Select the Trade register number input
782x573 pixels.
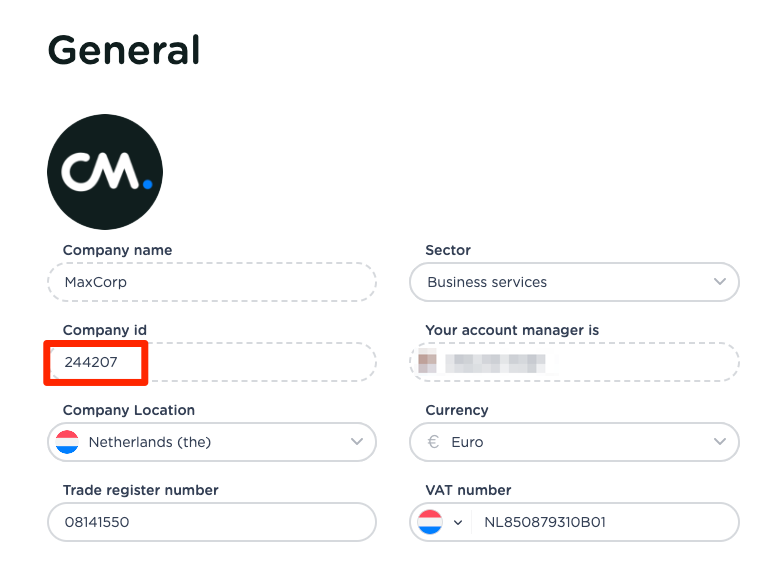(x=212, y=522)
